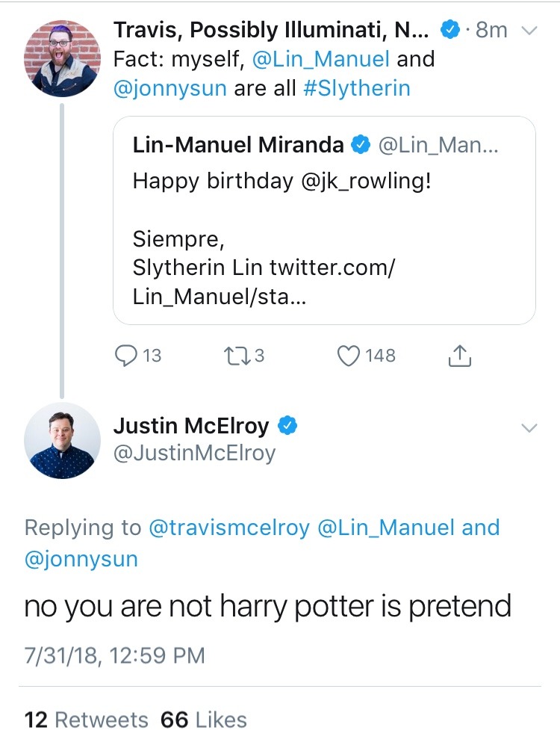560x751 pixels.
Task: Expand the options chevron on Travis's tweet
Action: coord(528,31)
